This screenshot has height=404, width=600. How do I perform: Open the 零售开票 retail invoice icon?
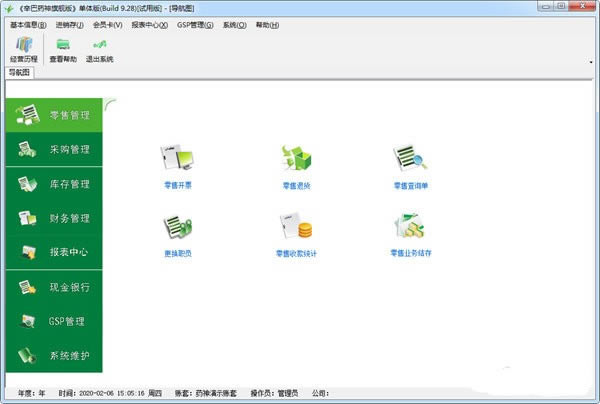(177, 158)
